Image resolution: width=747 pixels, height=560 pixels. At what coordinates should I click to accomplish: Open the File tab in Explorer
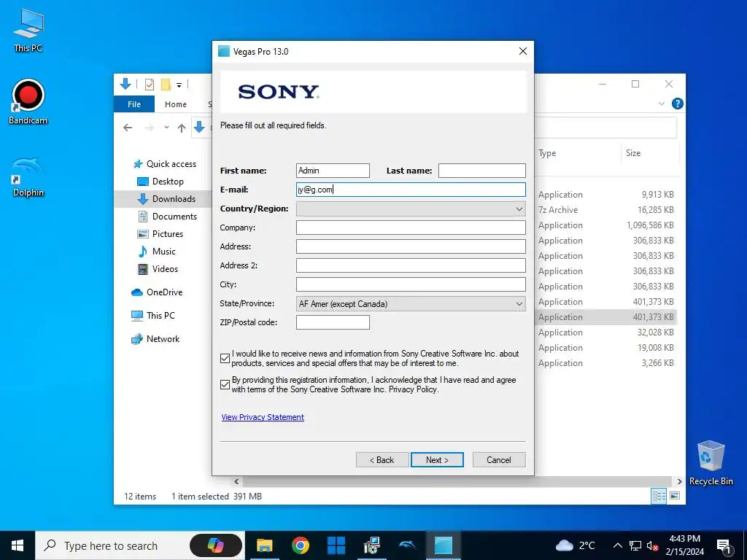(134, 104)
